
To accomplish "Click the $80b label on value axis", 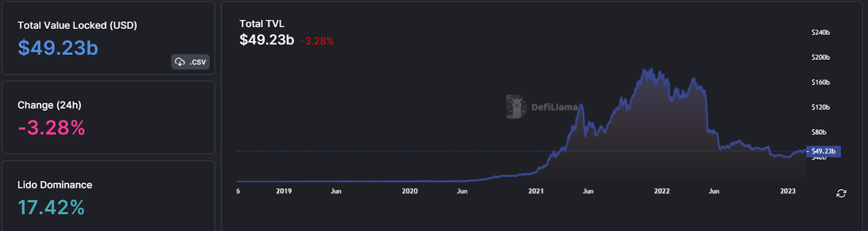I will [819, 133].
